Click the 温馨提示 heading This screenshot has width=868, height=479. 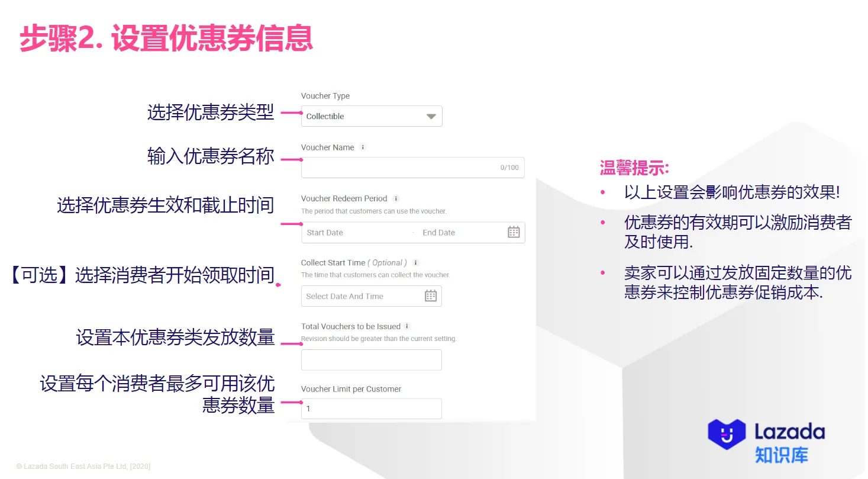(x=633, y=169)
